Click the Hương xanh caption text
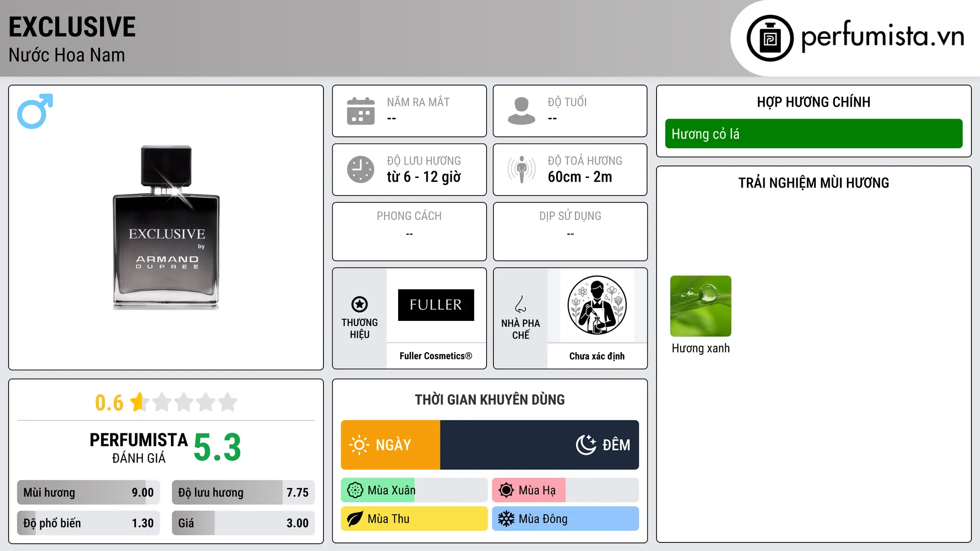Image resolution: width=980 pixels, height=551 pixels. (701, 348)
